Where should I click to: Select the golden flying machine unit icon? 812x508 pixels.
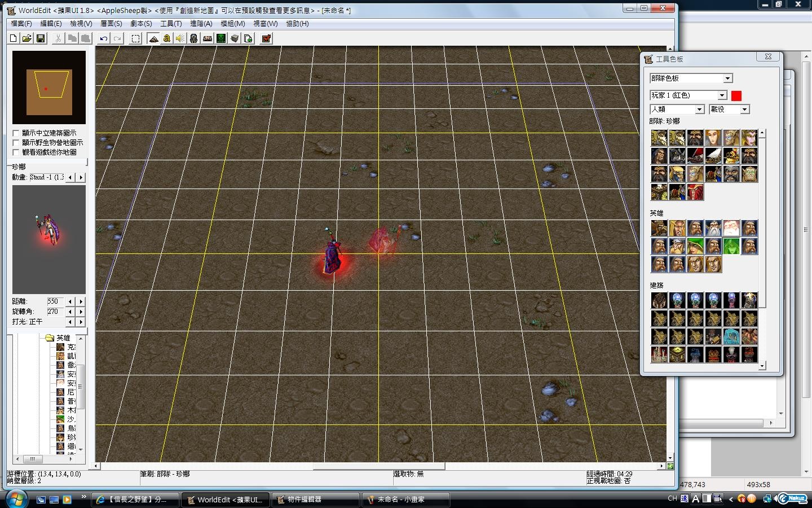click(x=731, y=156)
